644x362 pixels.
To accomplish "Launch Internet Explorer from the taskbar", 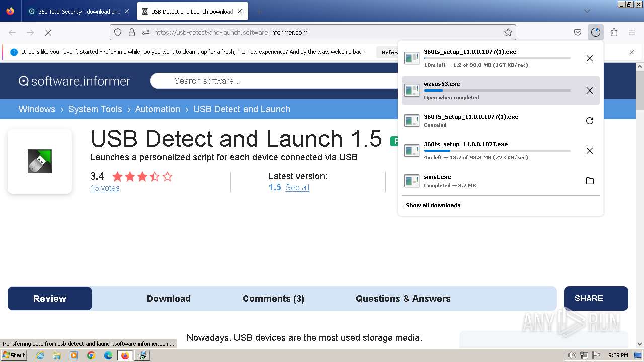I will tap(40, 355).
